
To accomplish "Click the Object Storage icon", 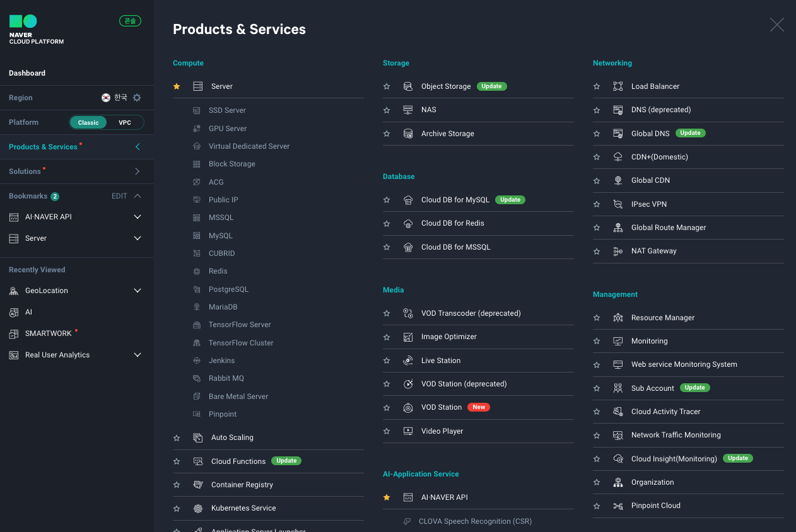I will pyautogui.click(x=408, y=86).
